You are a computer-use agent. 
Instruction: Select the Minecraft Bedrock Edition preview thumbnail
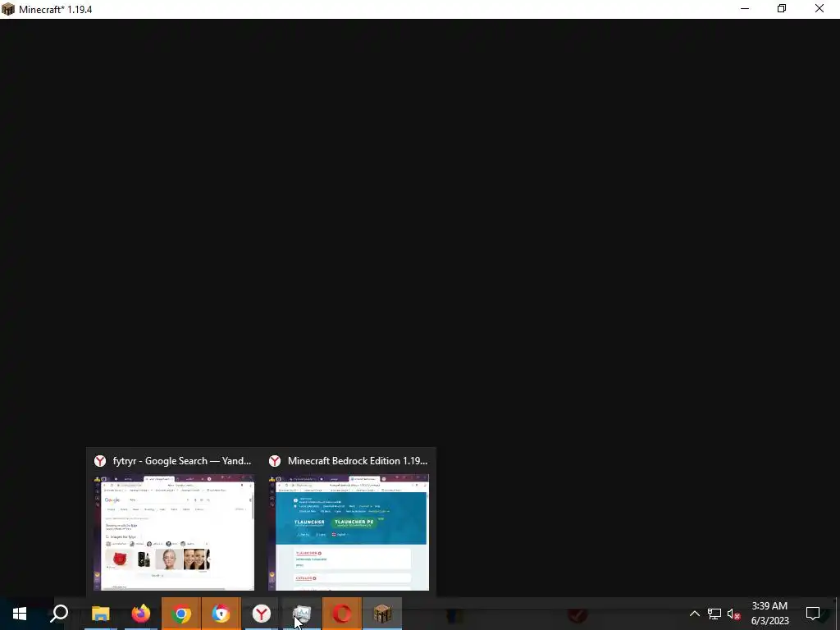coord(349,532)
